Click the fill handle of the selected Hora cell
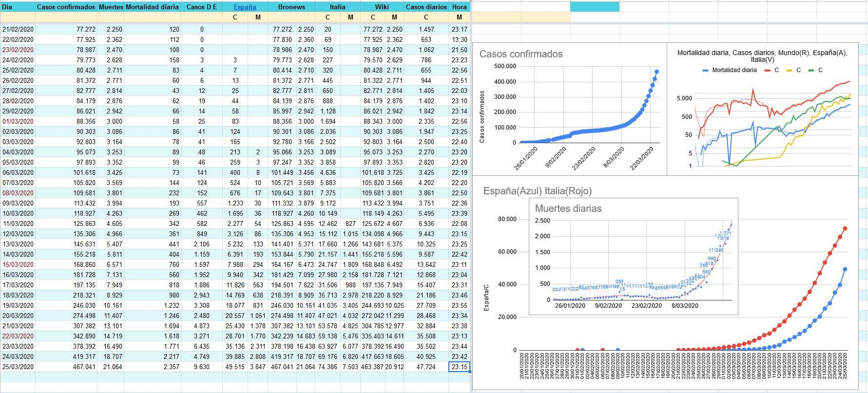This screenshot has width=868, height=393. 470,372
